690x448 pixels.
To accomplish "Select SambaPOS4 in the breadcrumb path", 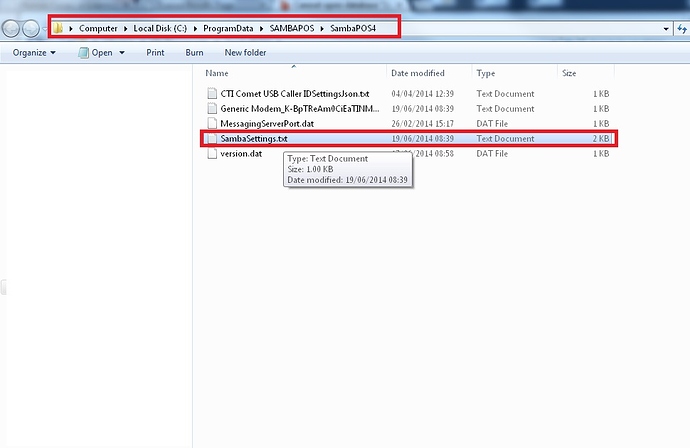I will [353, 29].
